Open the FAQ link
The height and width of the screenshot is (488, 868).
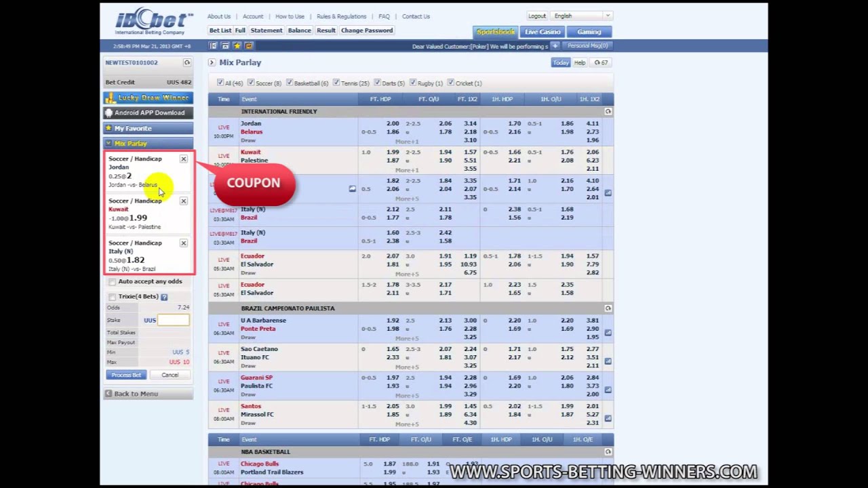[x=384, y=16]
